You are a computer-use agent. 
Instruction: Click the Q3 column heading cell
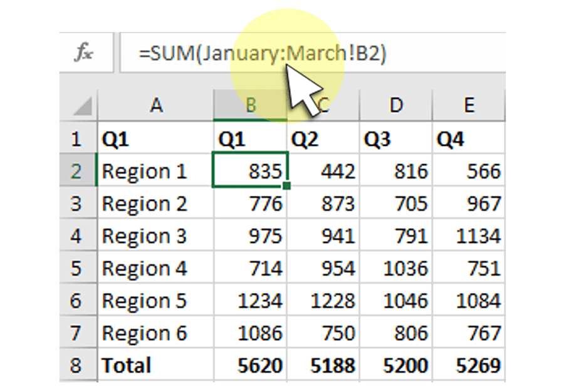[x=395, y=138]
